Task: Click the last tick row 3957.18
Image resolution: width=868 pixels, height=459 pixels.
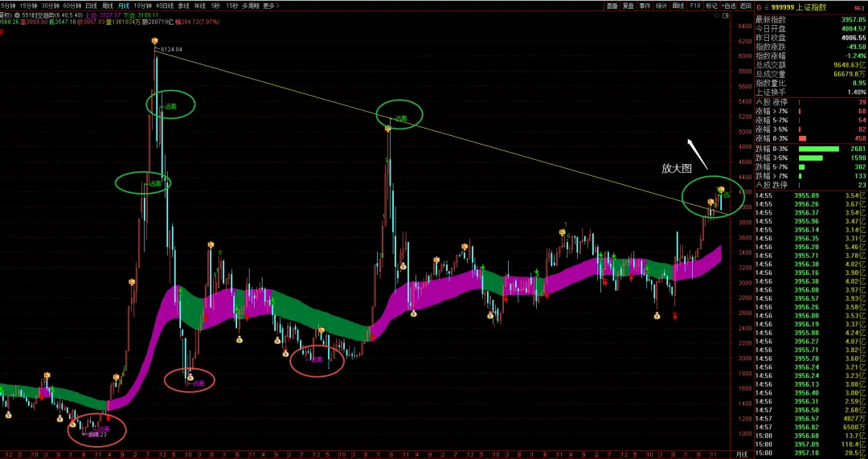Action: pos(811,453)
